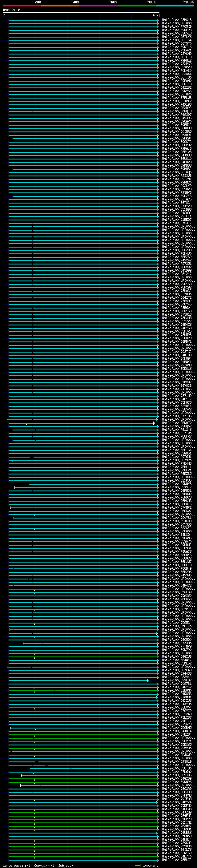Pick the UniRef100_Q9XST7 sequence label
Screen dimensions: 197x868
[x=176, y=487]
